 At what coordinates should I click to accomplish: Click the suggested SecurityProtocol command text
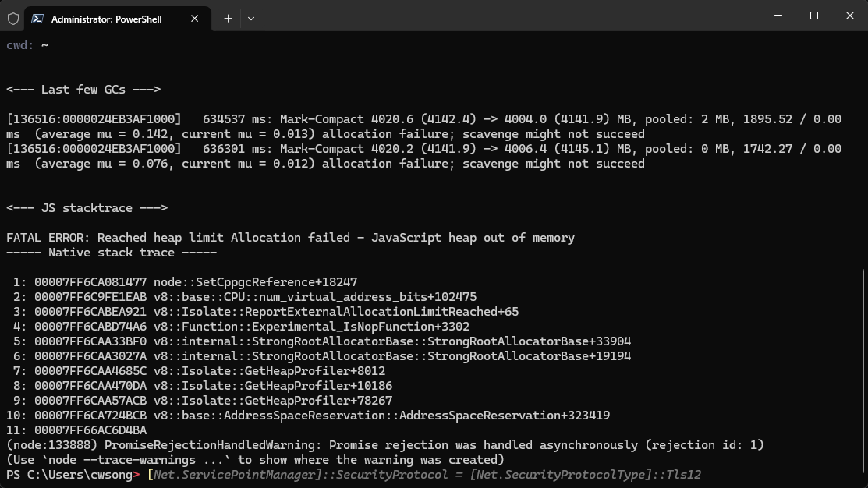tap(429, 475)
